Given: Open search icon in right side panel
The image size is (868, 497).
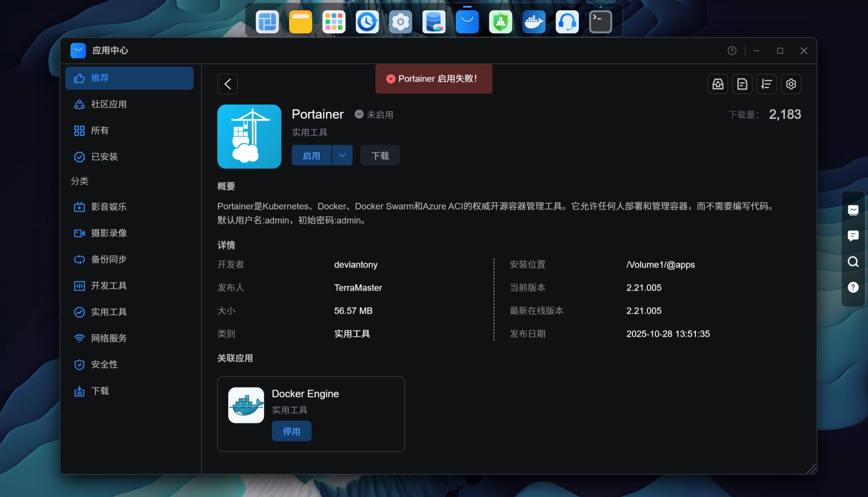Looking at the screenshot, I should tap(853, 262).
